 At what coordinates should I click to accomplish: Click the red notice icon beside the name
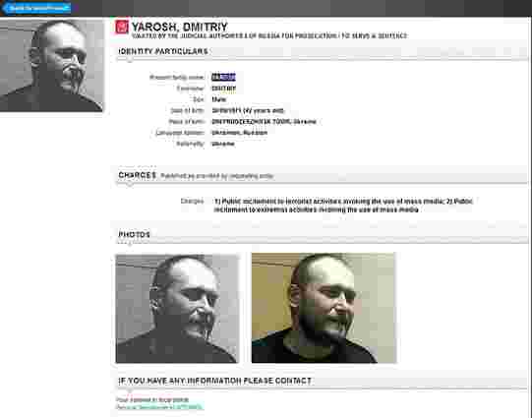(x=122, y=27)
